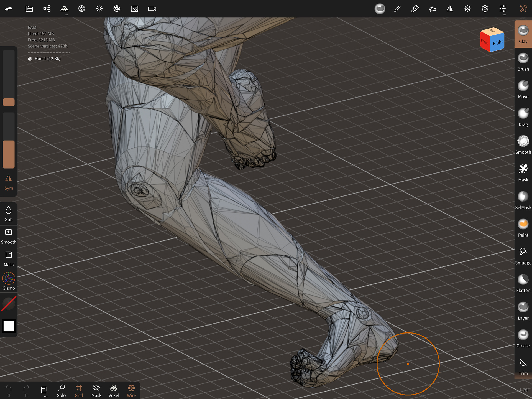Click the Right face of view cube

497,43
